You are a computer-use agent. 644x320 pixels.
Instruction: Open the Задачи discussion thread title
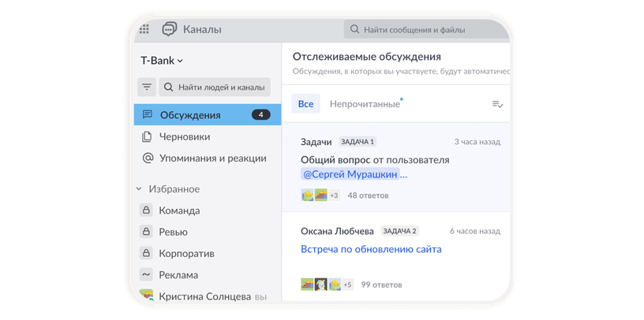(316, 142)
